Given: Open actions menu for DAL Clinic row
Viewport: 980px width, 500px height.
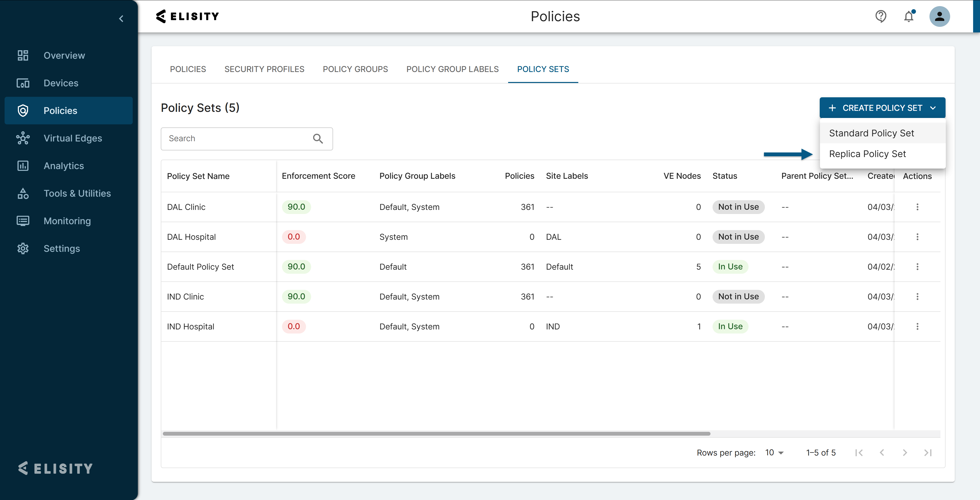Looking at the screenshot, I should 917,207.
